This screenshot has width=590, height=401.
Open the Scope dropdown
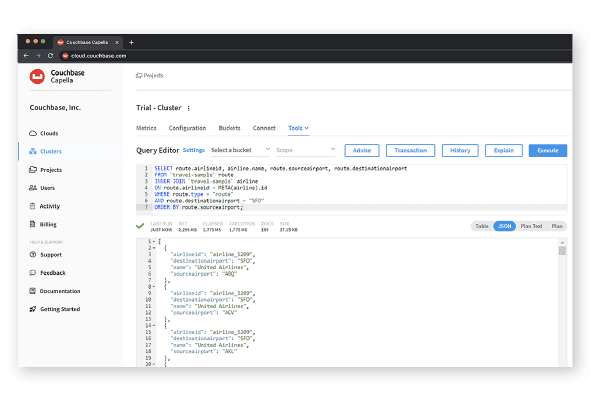click(306, 150)
